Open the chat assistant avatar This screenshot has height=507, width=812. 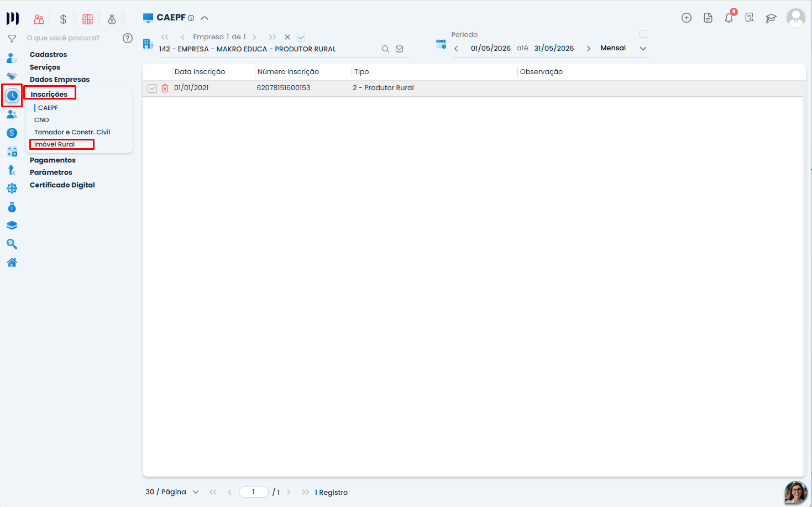(796, 493)
